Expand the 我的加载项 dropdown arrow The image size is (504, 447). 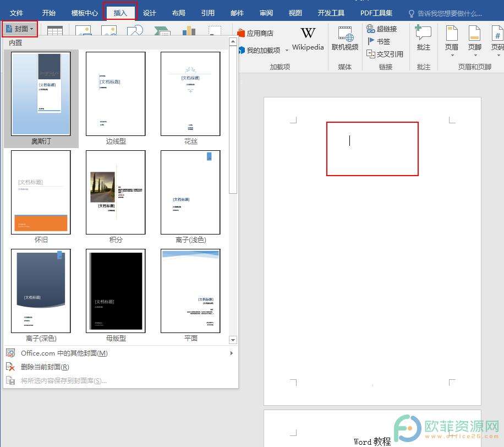(287, 51)
